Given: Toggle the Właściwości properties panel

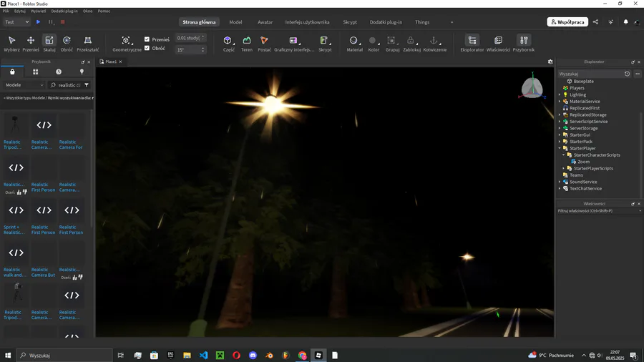Looking at the screenshot, I should (498, 43).
